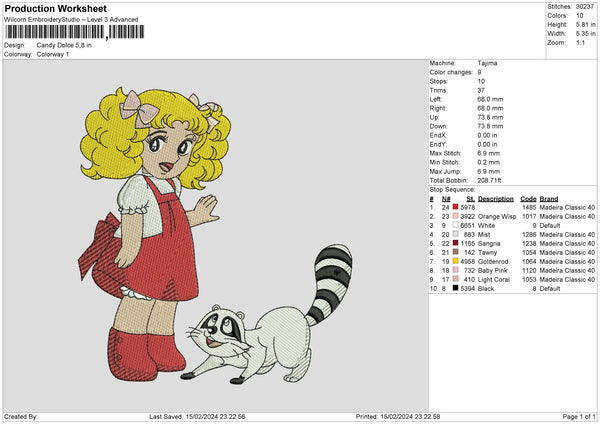Select the Baby Pink color swatch

[x=455, y=270]
